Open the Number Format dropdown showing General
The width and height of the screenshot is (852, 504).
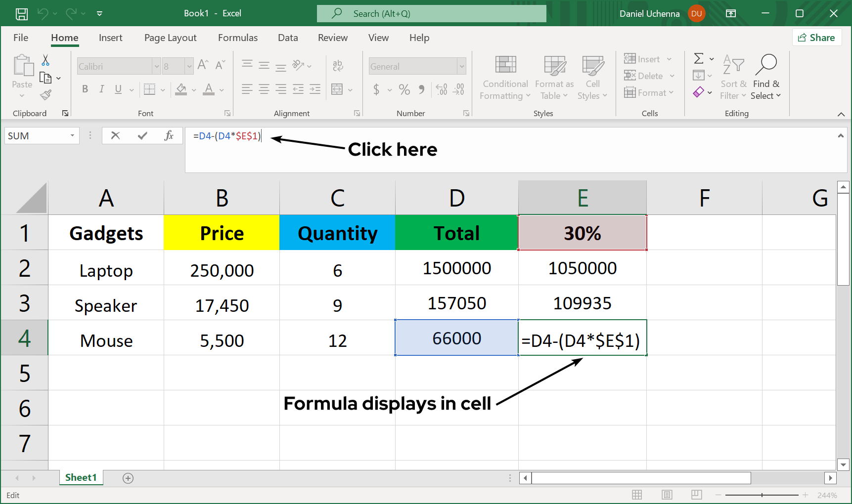[x=461, y=66]
